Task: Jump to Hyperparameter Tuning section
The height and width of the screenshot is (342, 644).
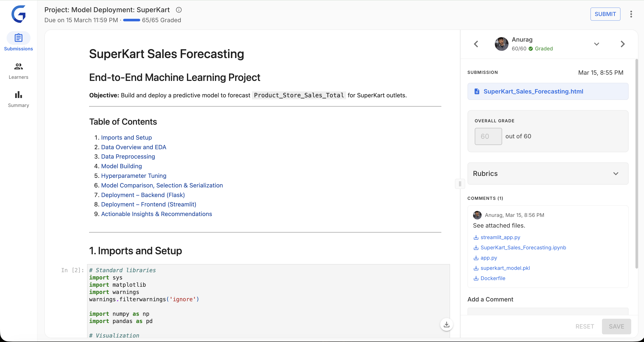Action: point(134,176)
